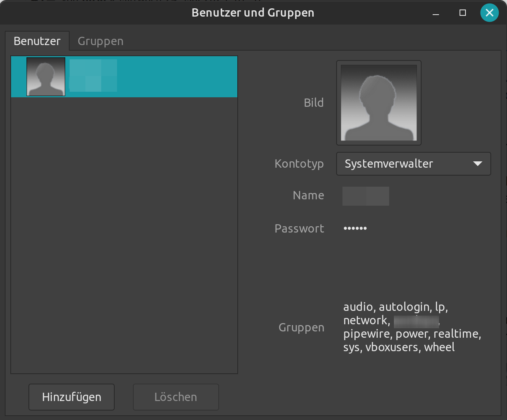Select the Benutzer tab

tap(37, 40)
